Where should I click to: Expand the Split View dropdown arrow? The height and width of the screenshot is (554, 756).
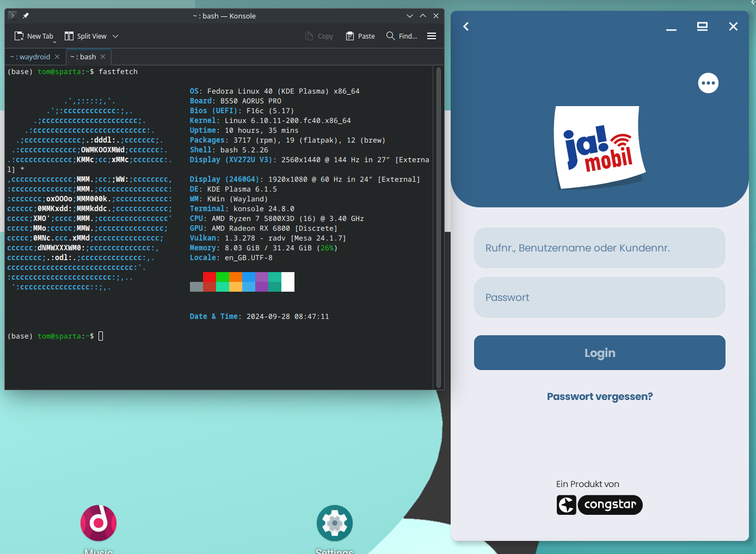click(x=115, y=36)
